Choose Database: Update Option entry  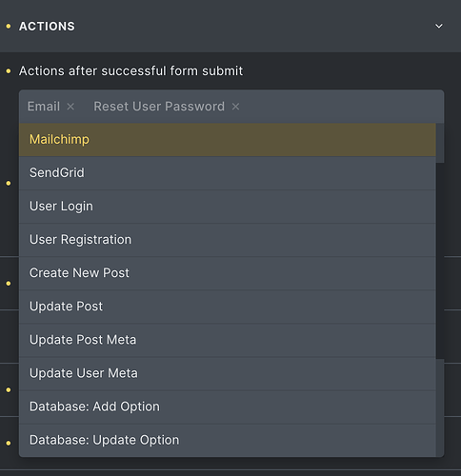(x=228, y=440)
